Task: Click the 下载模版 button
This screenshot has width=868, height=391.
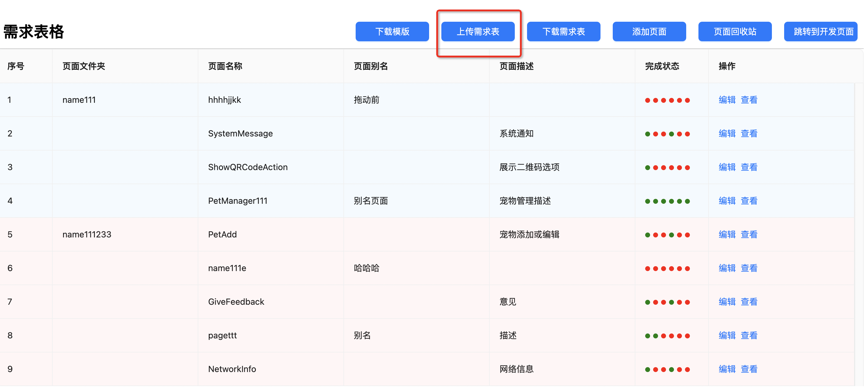Action: (x=392, y=32)
